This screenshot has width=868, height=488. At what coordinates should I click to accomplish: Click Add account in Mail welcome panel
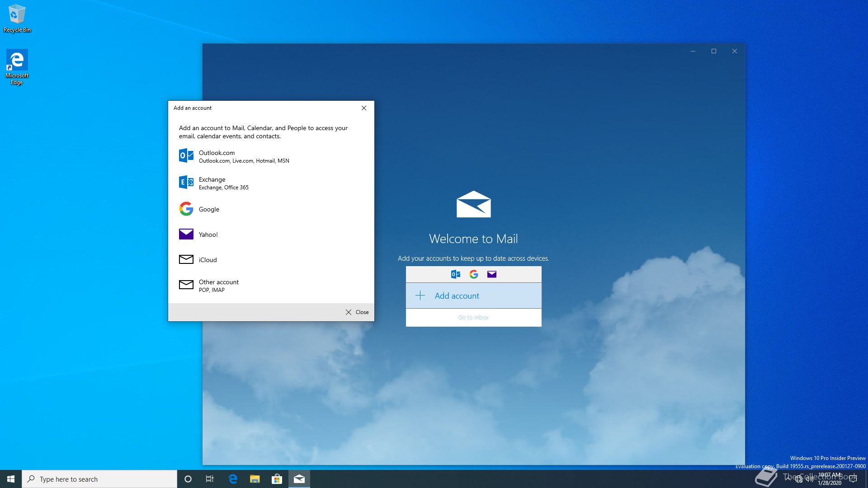[473, 296]
